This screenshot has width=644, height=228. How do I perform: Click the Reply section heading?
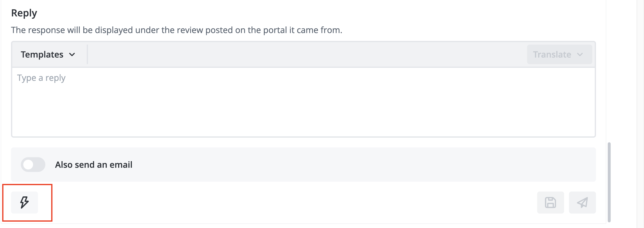coord(24,13)
